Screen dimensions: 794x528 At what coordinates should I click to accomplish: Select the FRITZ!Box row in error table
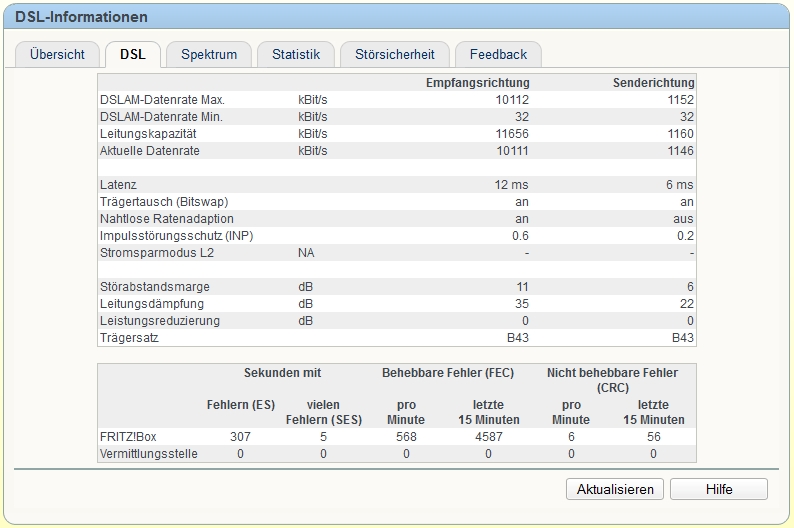point(131,437)
